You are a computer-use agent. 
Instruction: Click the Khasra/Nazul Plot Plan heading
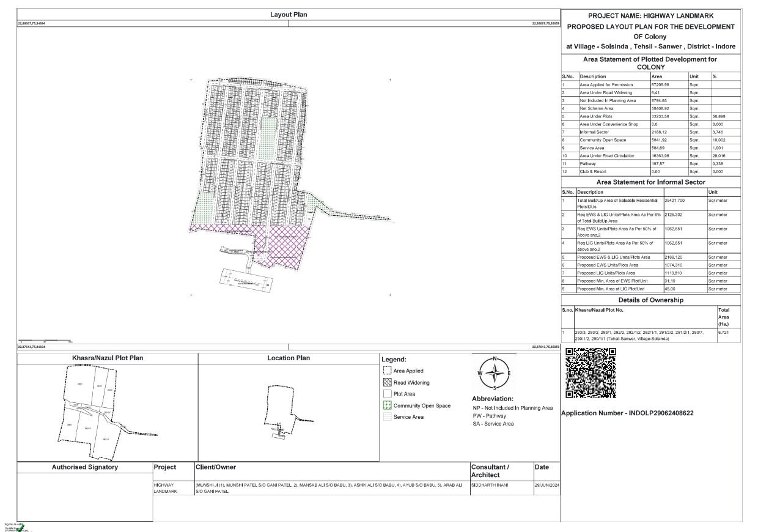point(107,358)
